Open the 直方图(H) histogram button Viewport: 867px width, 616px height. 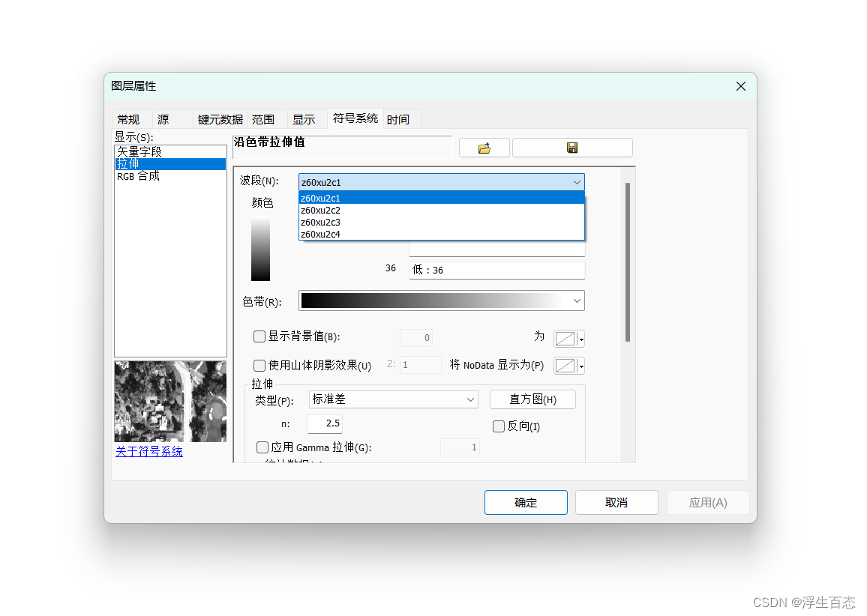(532, 399)
